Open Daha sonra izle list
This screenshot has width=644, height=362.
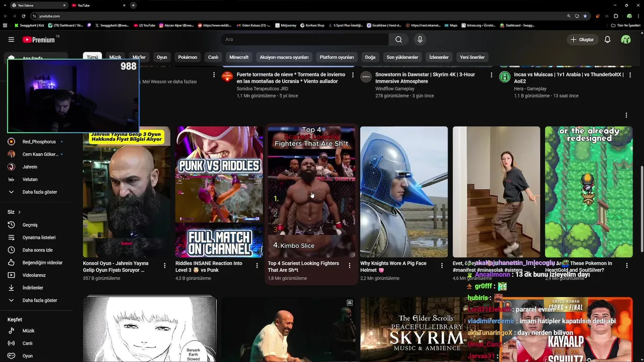(36, 250)
